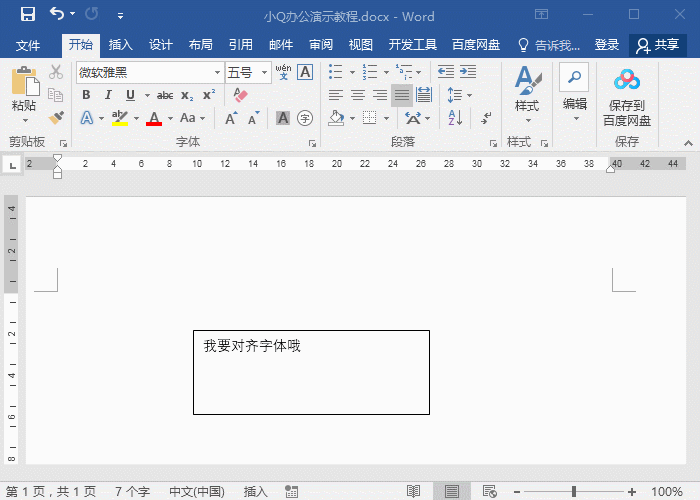Toggle superscript formatting
Image resolution: width=700 pixels, height=500 pixels.
209,95
